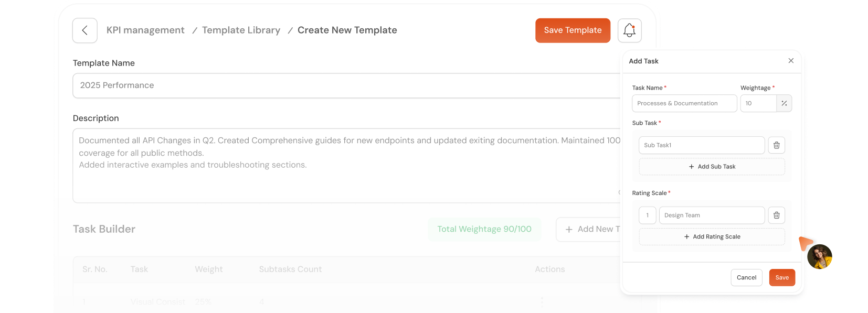Viewport: 868px width, 313px height.
Task: Focus the rating number field showing 1
Action: (647, 215)
